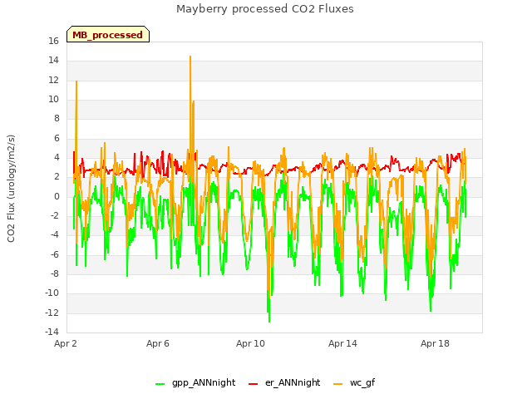Select the chart title Mayberry processed CO2 Fluxes

[x=265, y=8]
